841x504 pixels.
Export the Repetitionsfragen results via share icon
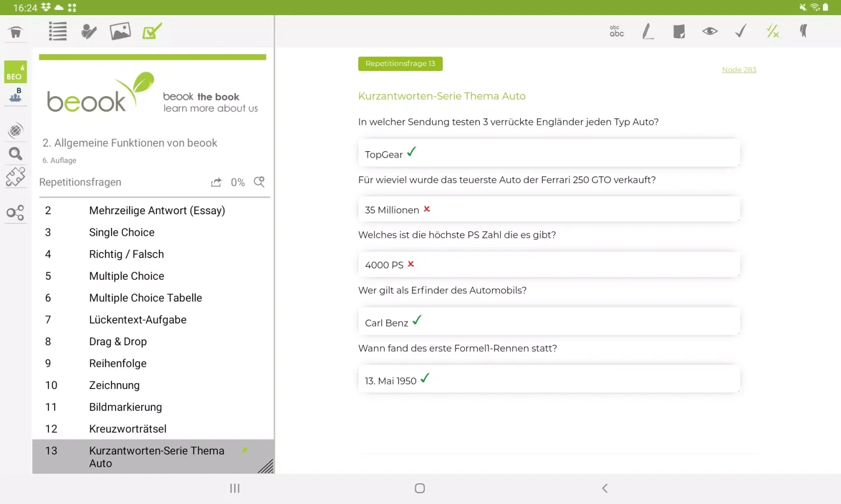pyautogui.click(x=216, y=182)
